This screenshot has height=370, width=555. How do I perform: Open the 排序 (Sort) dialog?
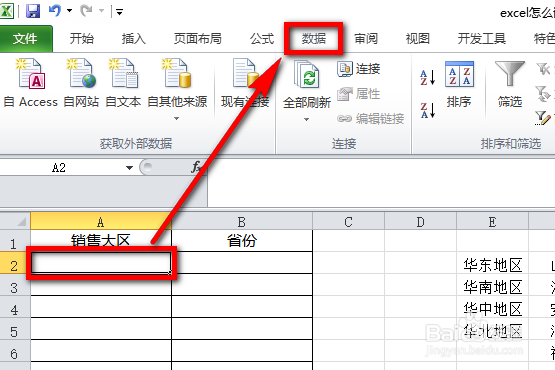[x=459, y=84]
